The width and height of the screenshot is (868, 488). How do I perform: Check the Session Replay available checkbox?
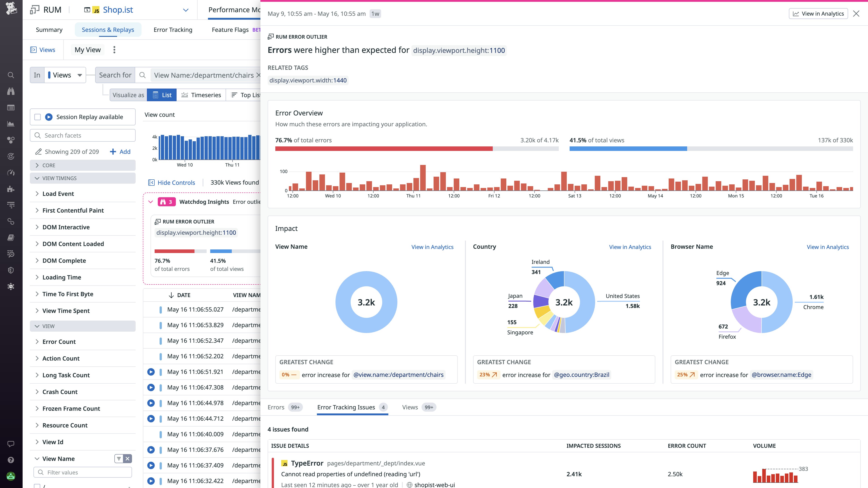click(x=38, y=117)
